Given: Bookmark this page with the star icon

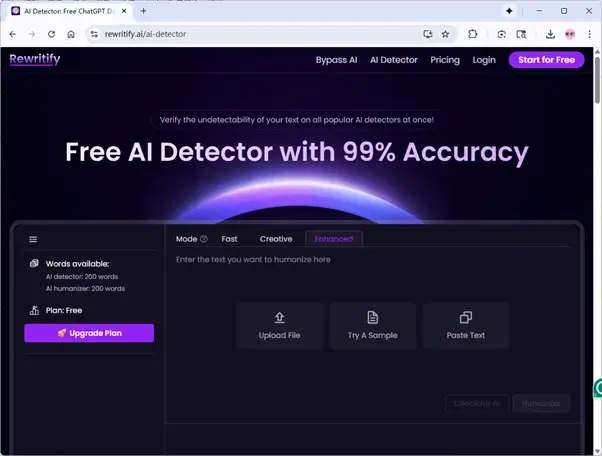Looking at the screenshot, I should point(445,34).
